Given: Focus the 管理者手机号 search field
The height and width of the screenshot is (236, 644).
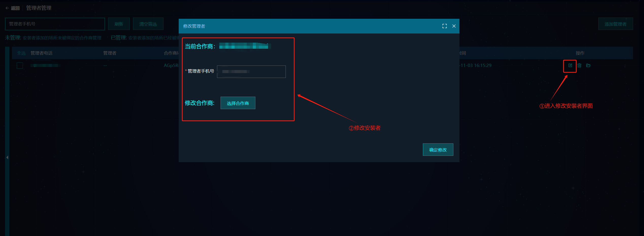Looking at the screenshot, I should [55, 24].
